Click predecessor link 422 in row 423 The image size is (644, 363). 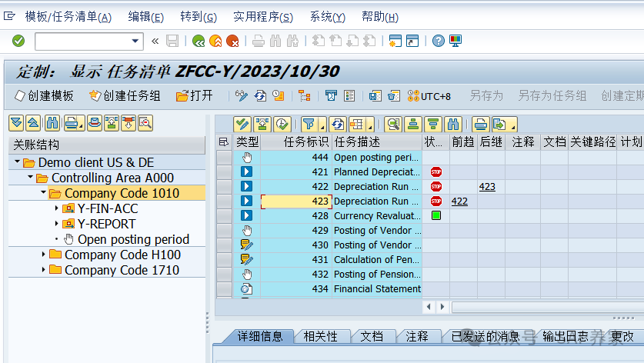coord(459,201)
